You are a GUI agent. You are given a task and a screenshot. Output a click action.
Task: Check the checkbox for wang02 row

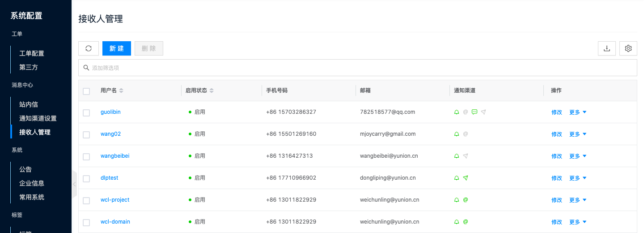[86, 134]
